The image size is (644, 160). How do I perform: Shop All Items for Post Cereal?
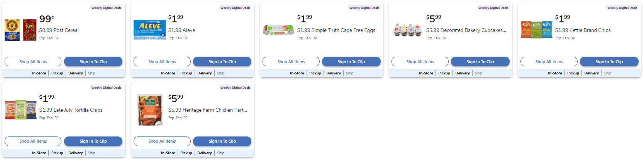click(x=33, y=62)
